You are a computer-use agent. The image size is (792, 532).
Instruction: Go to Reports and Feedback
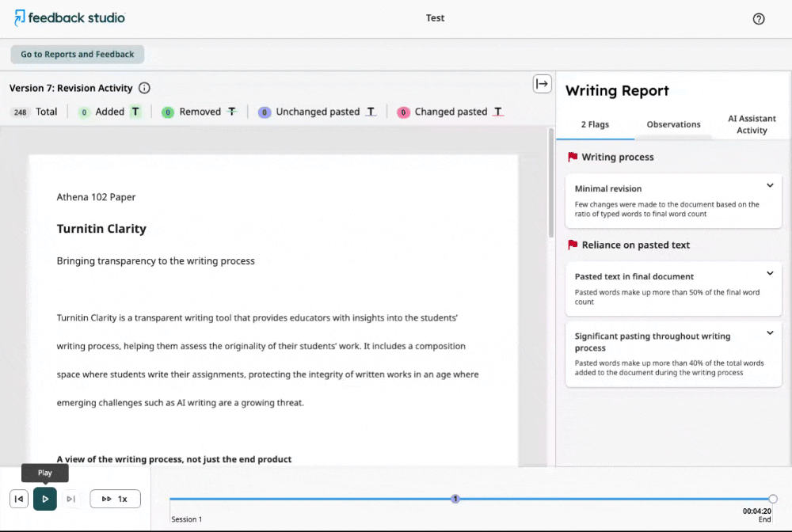tap(78, 54)
